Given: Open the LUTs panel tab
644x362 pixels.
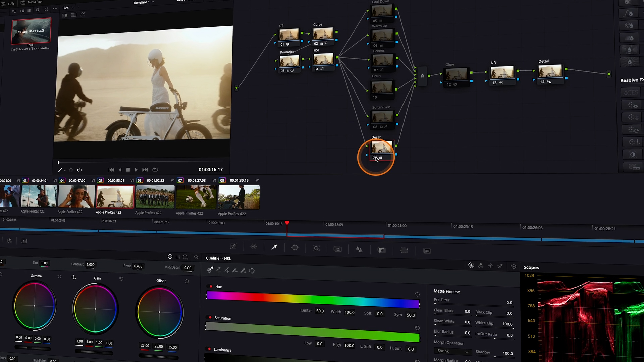Looking at the screenshot, I should (8, 4).
